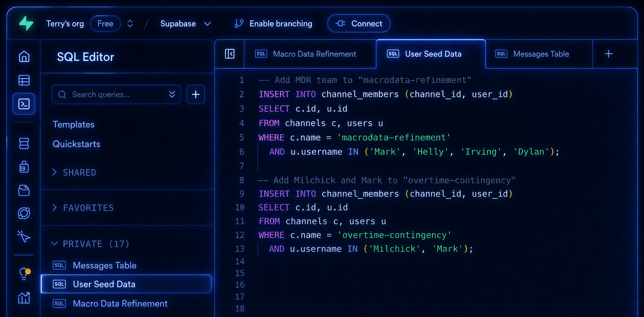
Task: Click SQL icon beside Messages Table in list
Action: (59, 265)
